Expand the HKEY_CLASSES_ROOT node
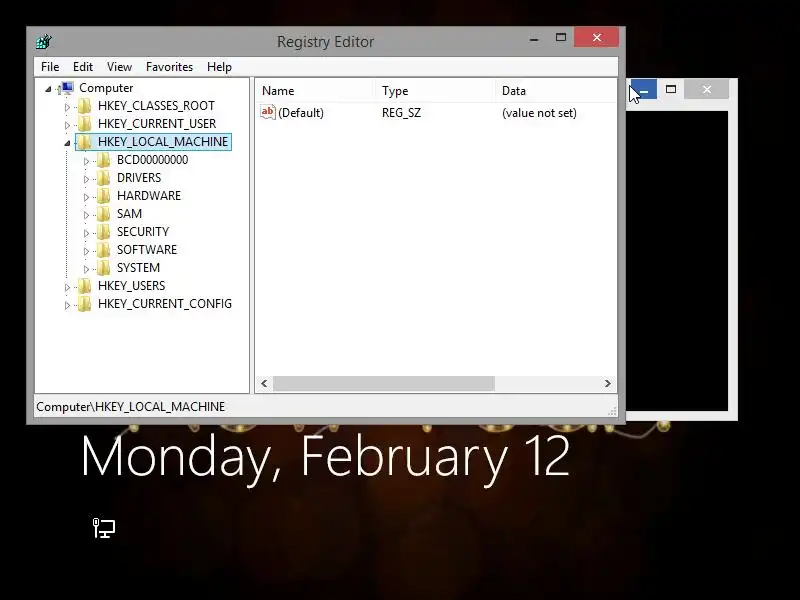Viewport: 800px width, 600px height. (x=67, y=107)
